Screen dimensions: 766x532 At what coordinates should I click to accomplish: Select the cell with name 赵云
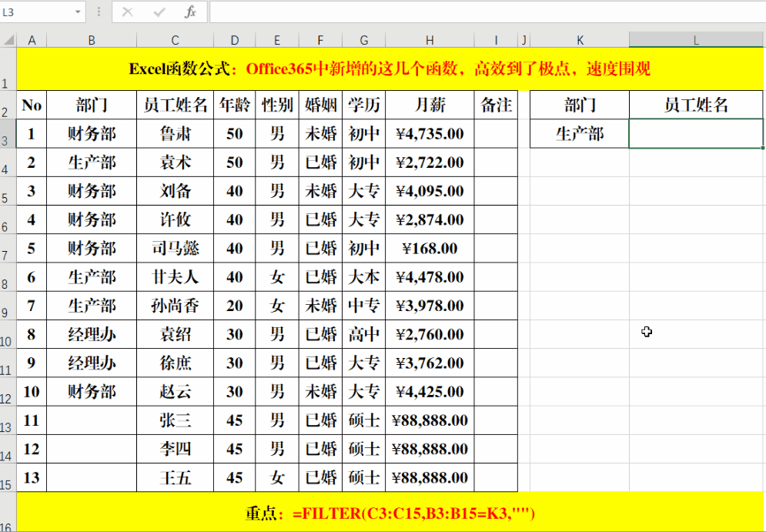tap(175, 392)
